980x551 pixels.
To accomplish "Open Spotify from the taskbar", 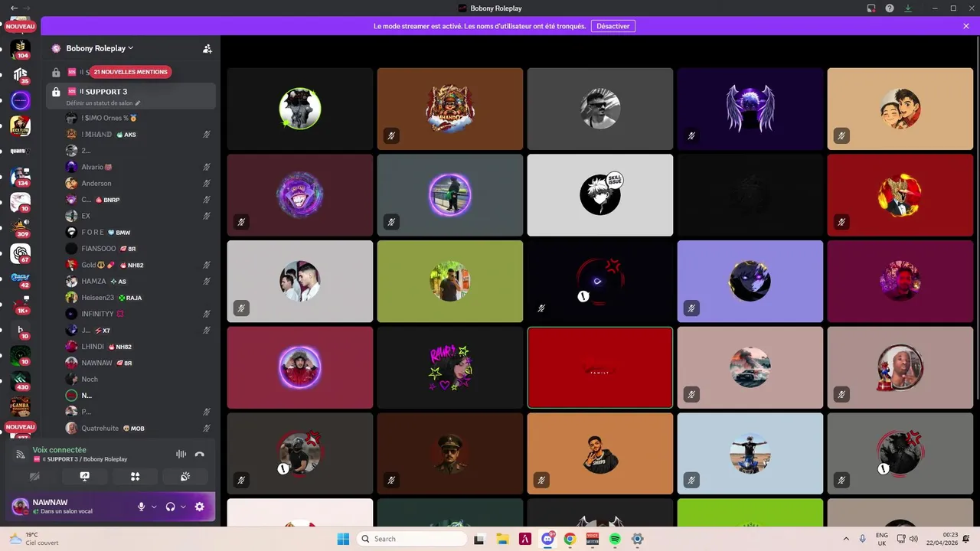I will (615, 539).
